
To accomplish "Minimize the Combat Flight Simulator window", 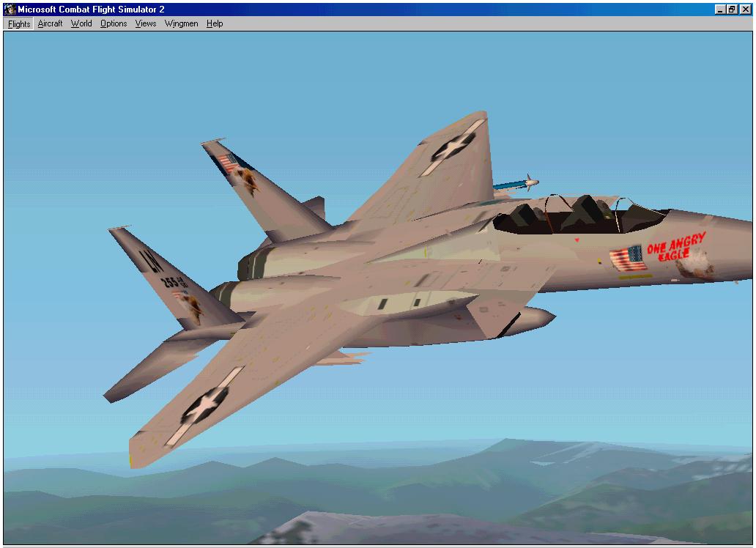I will (720, 10).
